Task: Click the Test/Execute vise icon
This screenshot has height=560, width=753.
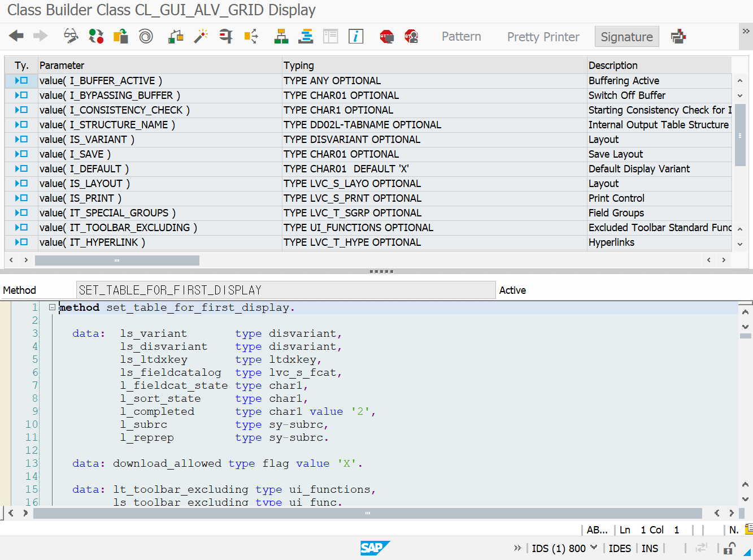Action: pos(226,36)
